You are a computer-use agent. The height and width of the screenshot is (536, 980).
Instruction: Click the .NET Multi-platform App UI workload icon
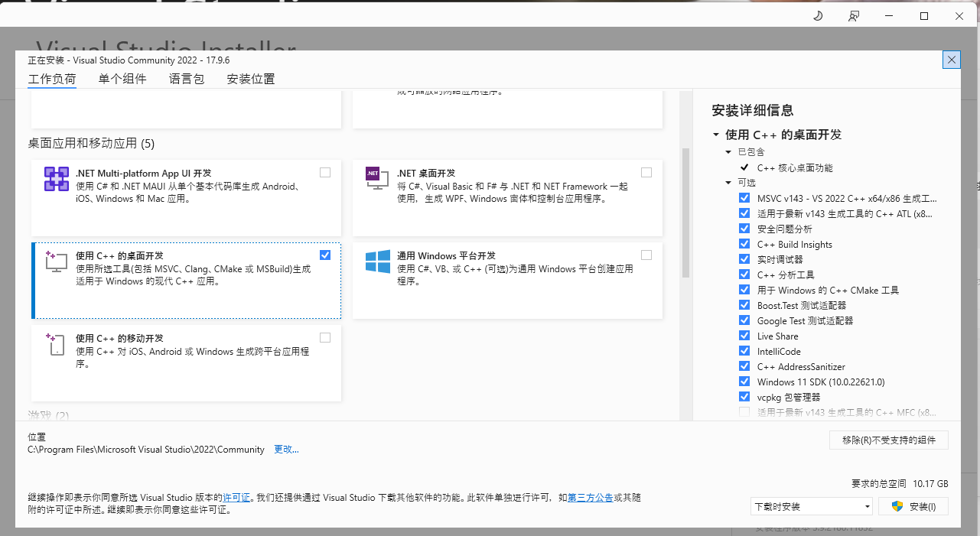[x=57, y=179]
